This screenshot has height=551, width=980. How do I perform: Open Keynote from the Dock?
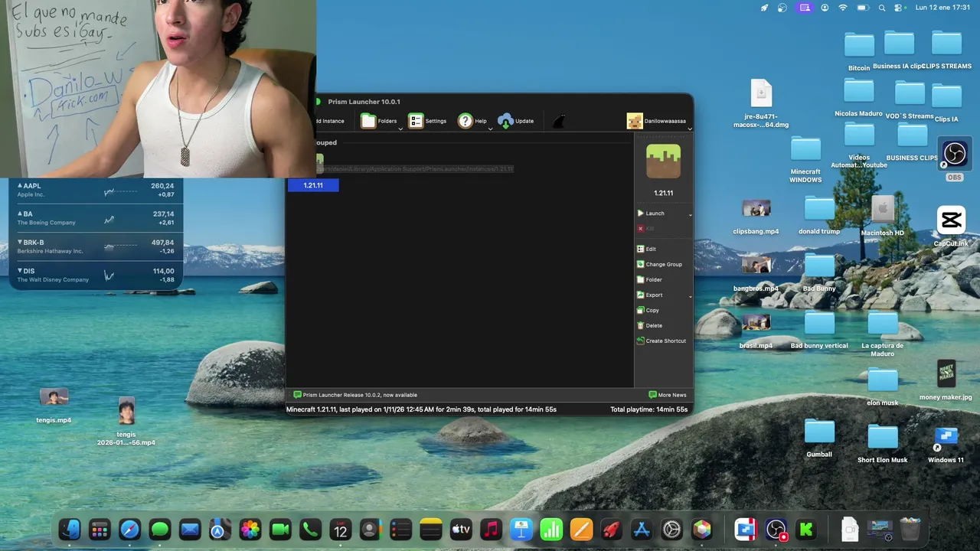click(x=521, y=530)
